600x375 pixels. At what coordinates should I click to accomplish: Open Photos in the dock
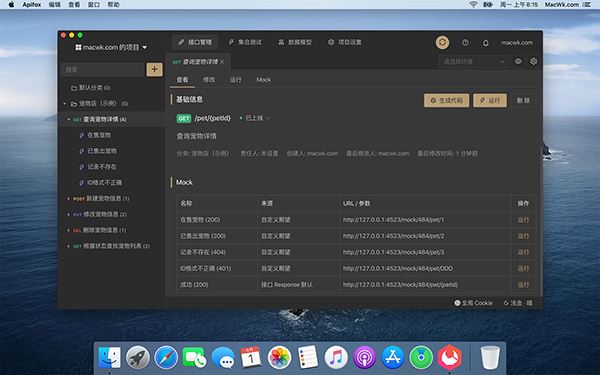click(279, 357)
